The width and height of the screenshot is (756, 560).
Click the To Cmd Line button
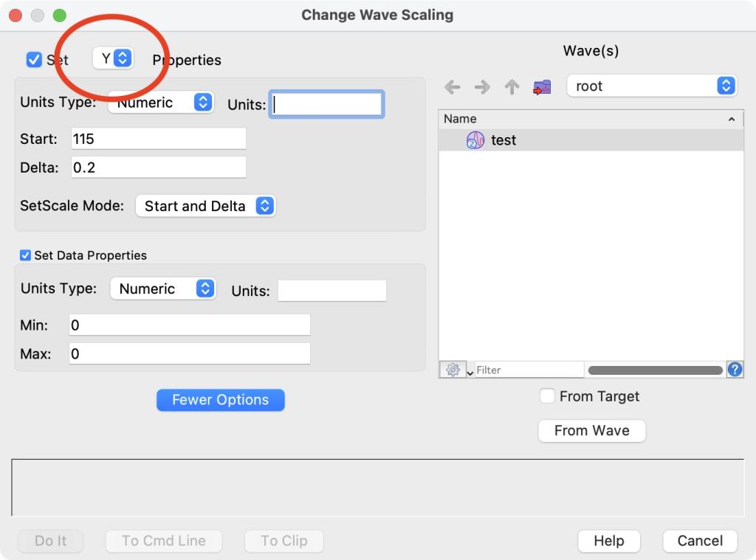[163, 541]
